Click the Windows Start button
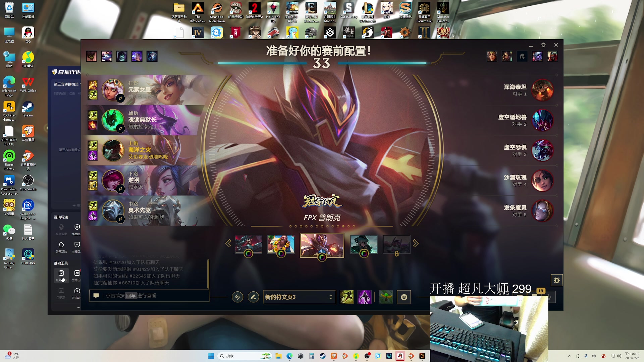Image resolution: width=644 pixels, height=362 pixels. 211,356
